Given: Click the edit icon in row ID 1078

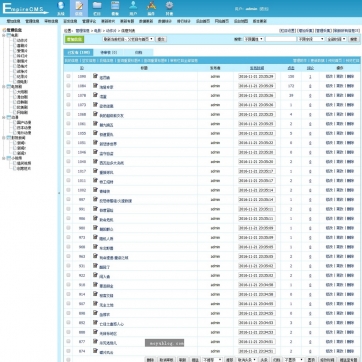Looking at the screenshot, I should (x=95, y=95).
